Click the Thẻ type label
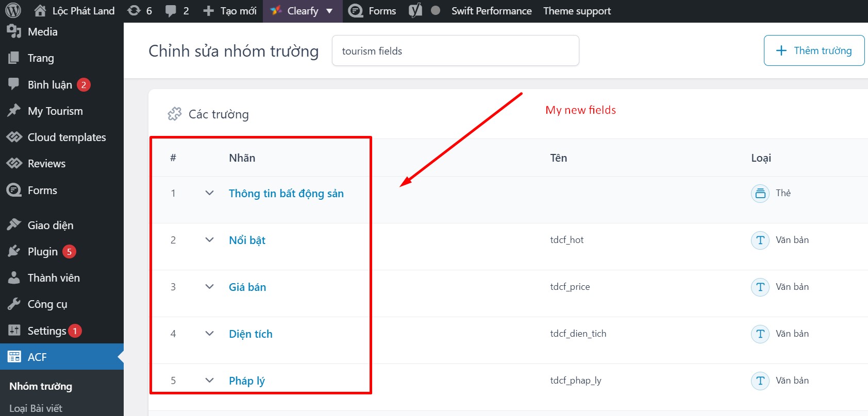This screenshot has height=416, width=868. tap(783, 193)
